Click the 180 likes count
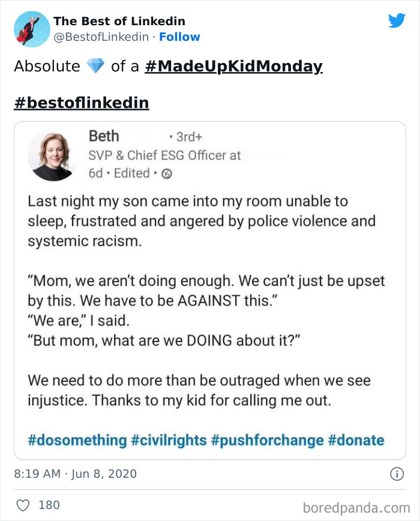Viewport: 420px width, 521px height. pyautogui.click(x=49, y=505)
